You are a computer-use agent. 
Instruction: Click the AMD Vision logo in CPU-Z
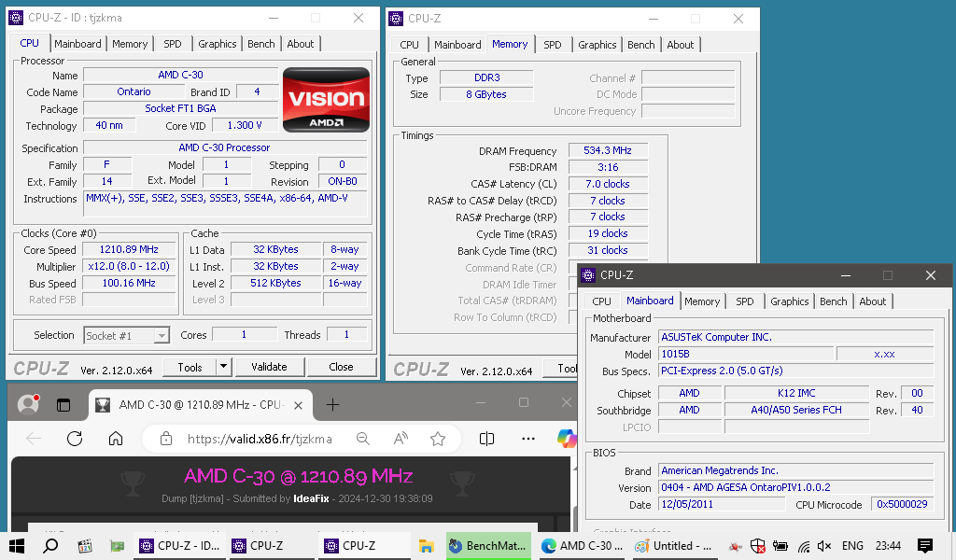[326, 99]
